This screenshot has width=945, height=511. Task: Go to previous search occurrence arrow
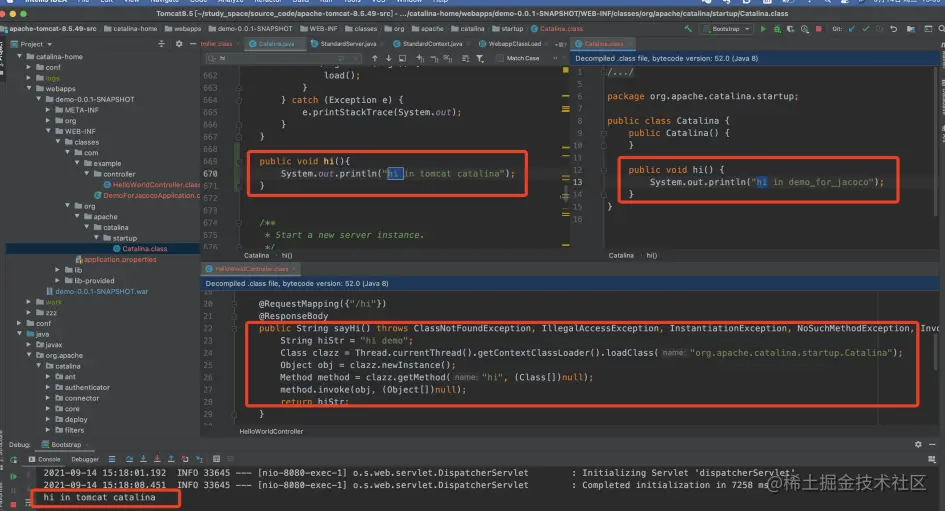(374, 58)
